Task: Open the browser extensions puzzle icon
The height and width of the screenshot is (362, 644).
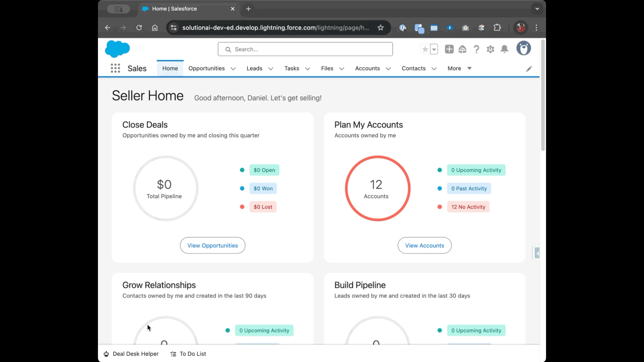Action: tap(497, 27)
